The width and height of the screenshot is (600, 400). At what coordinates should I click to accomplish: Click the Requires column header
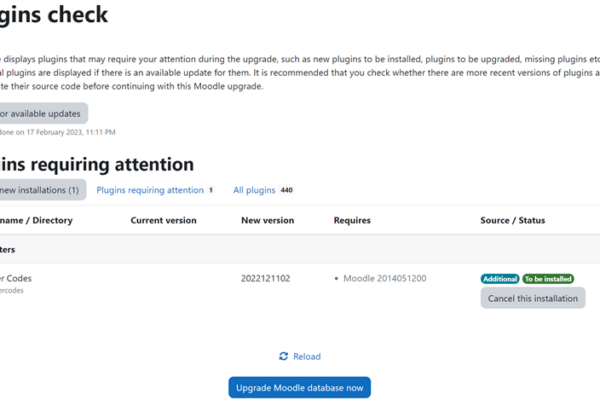[352, 220]
